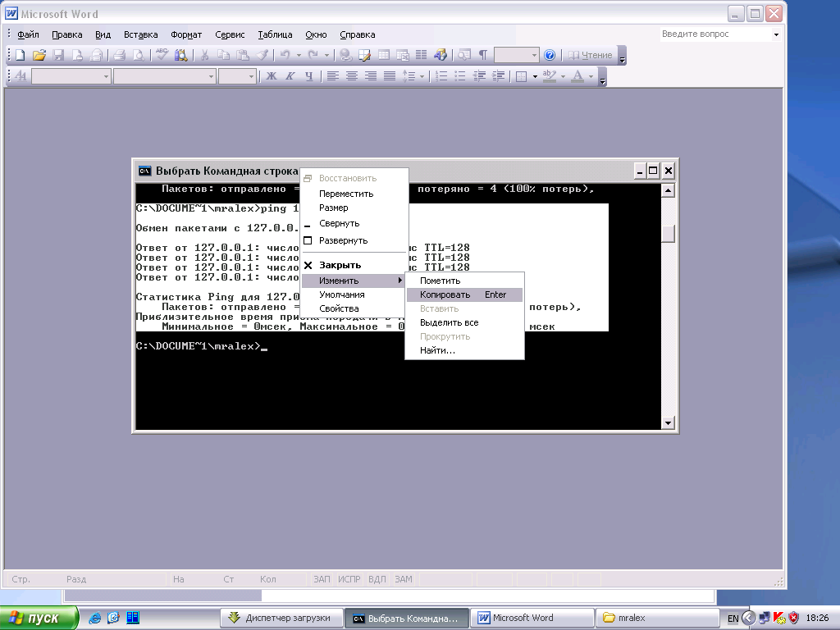Choose Свойства in the system menu
Viewport: 840px width, 630px height.
[354, 308]
